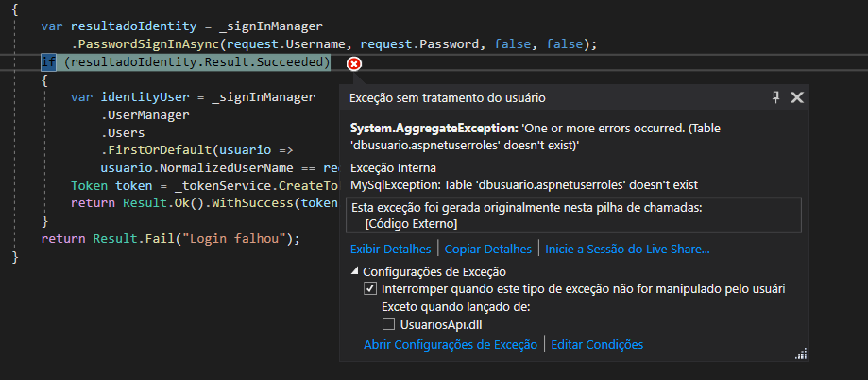Click the Copiar Detalhes link
This screenshot has height=380, width=868.
(x=487, y=249)
